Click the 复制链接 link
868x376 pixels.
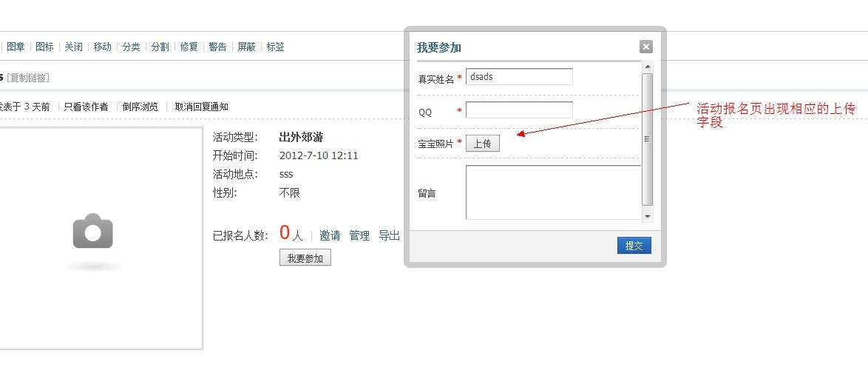click(27, 78)
